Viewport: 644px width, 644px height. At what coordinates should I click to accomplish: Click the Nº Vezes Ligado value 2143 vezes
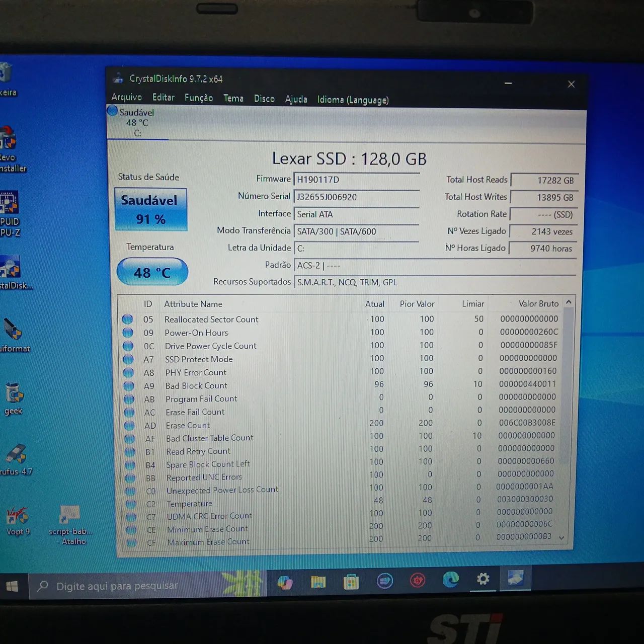point(543,231)
